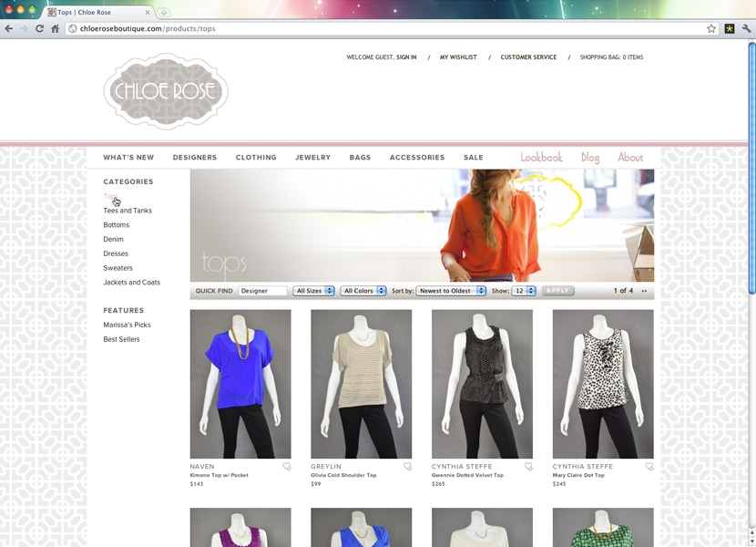756x547 pixels.
Task: Reload the page with the refresh icon
Action: 39,28
